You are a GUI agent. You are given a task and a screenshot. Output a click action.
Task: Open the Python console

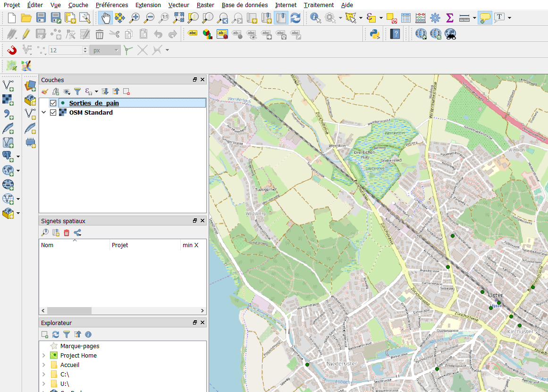(375, 34)
